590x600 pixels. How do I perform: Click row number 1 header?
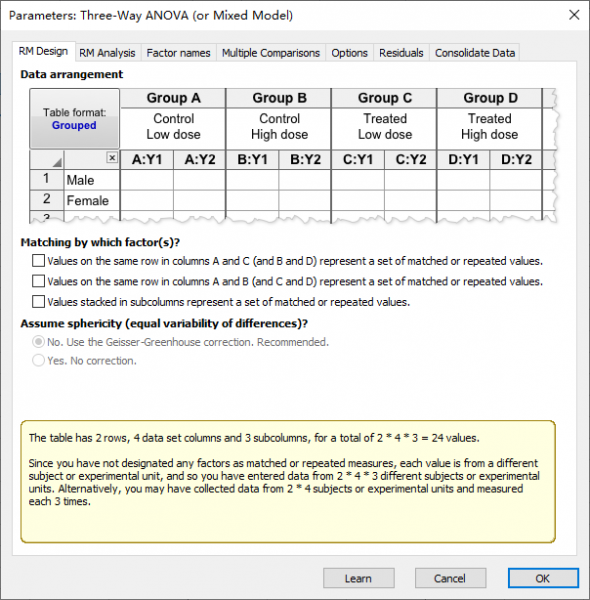(x=47, y=180)
